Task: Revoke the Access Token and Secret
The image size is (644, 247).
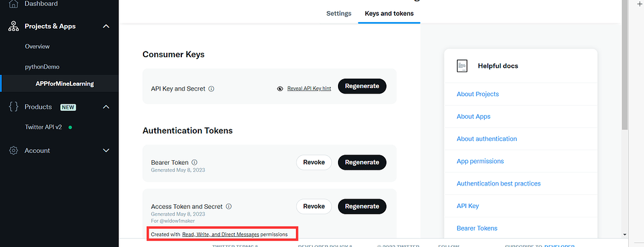Action: tap(314, 206)
